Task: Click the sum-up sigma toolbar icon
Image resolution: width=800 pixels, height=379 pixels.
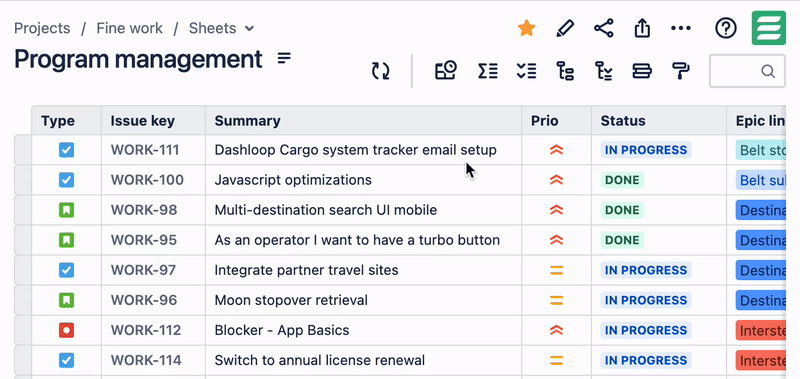Action: [488, 71]
